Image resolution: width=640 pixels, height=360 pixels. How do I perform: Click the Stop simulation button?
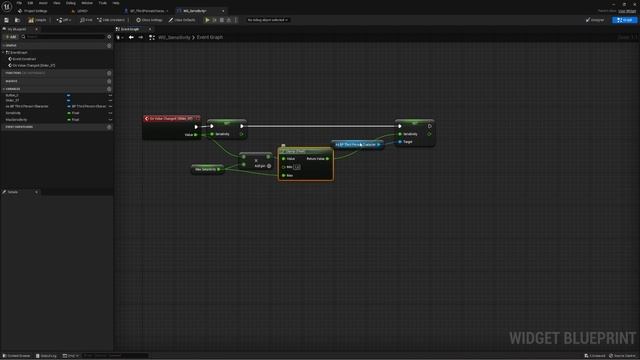tap(222, 20)
